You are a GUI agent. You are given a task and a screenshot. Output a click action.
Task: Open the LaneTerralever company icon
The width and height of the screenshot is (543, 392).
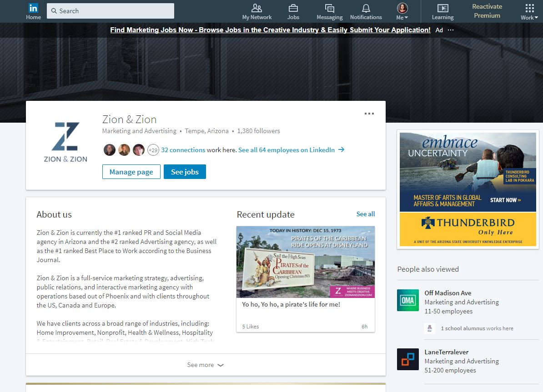(407, 359)
